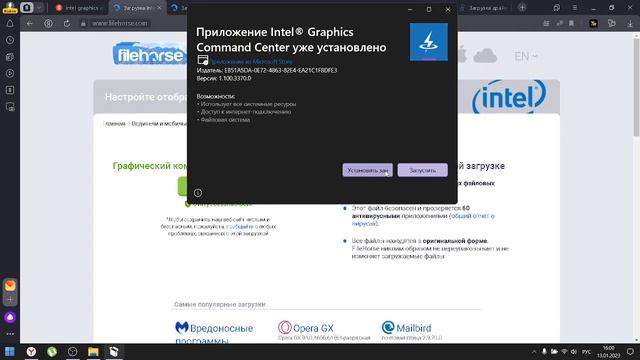Open history clock in browser sidebar
The width and height of the screenshot is (640, 360).
coord(10,40)
